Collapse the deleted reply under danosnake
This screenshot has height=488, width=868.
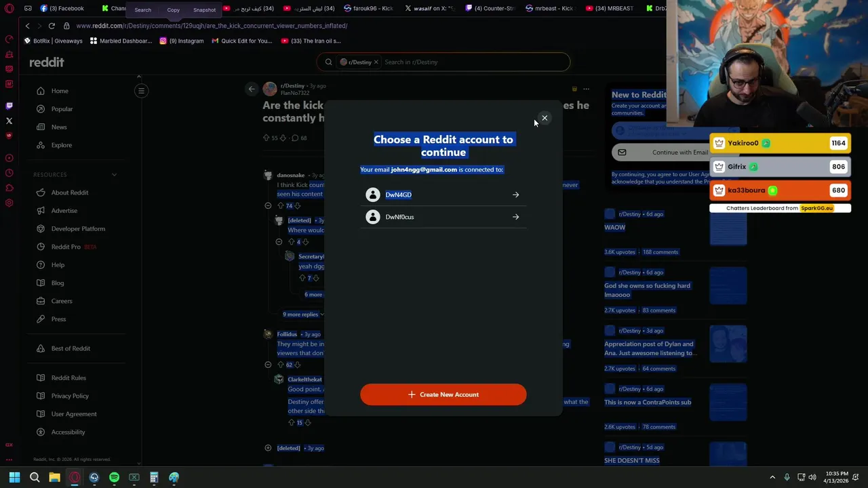click(x=279, y=242)
